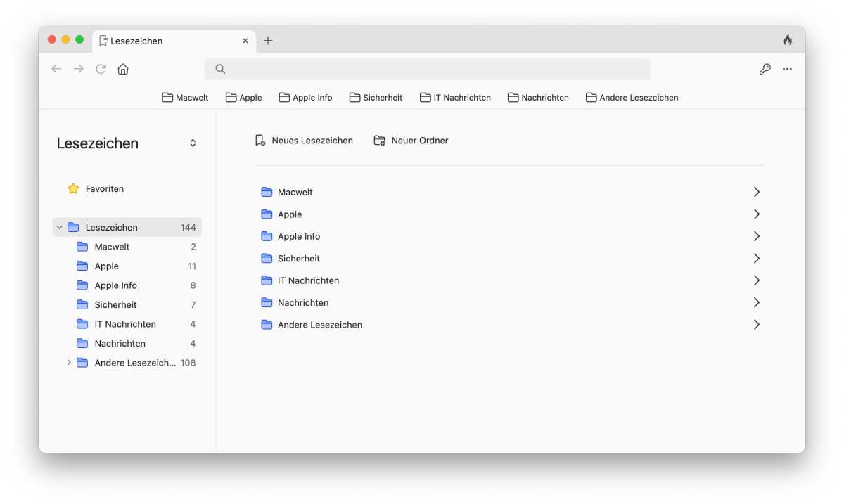Open Nachrichten folder in bookmarks bar

pos(538,98)
